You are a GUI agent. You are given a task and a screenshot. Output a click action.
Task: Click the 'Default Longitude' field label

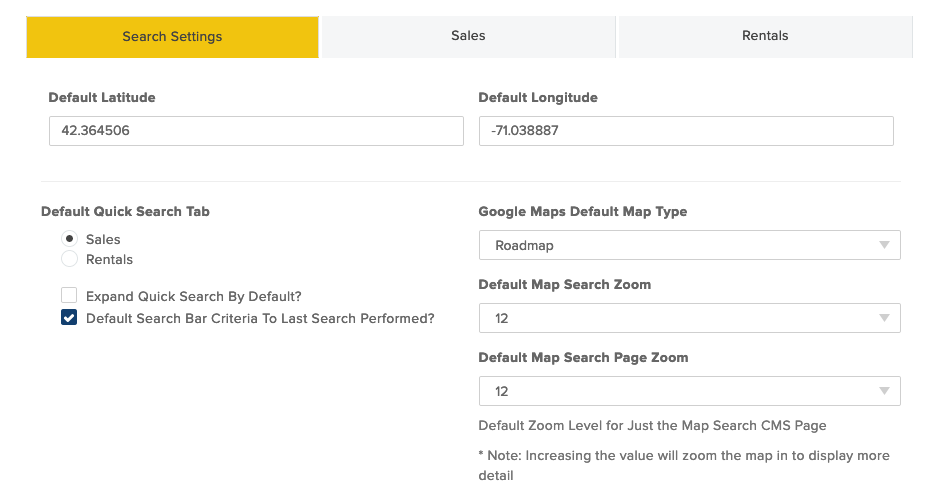(538, 97)
